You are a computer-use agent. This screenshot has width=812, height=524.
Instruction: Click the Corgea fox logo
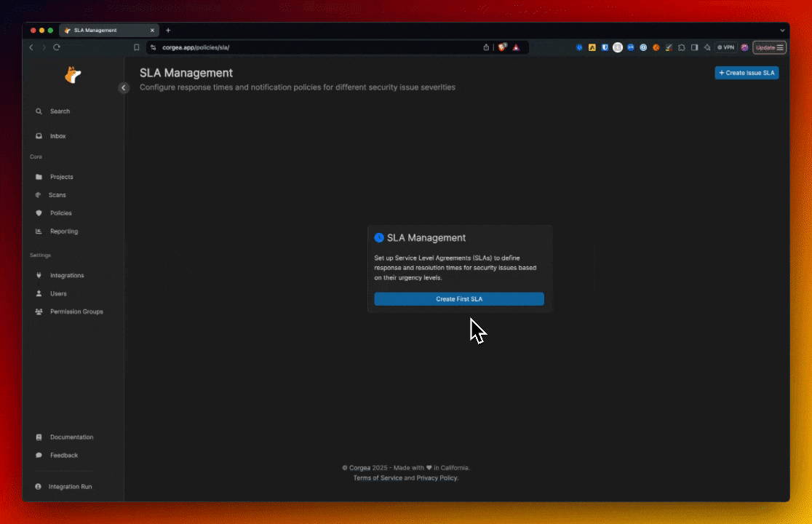tap(73, 75)
